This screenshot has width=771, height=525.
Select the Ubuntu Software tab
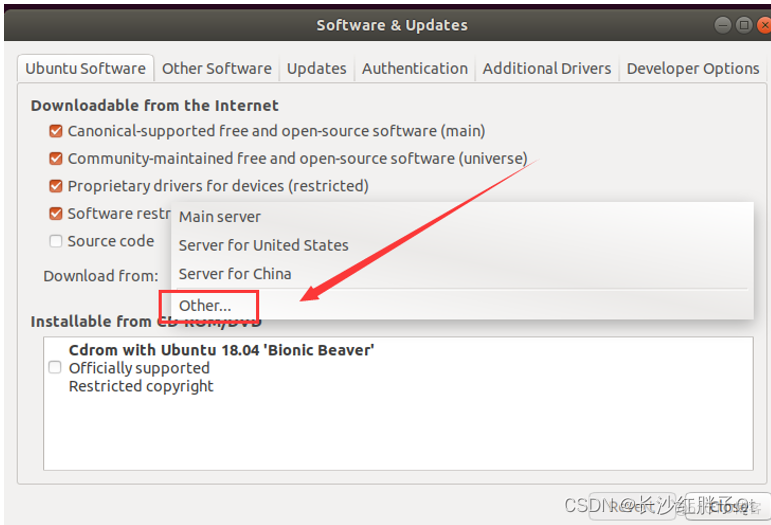click(85, 69)
